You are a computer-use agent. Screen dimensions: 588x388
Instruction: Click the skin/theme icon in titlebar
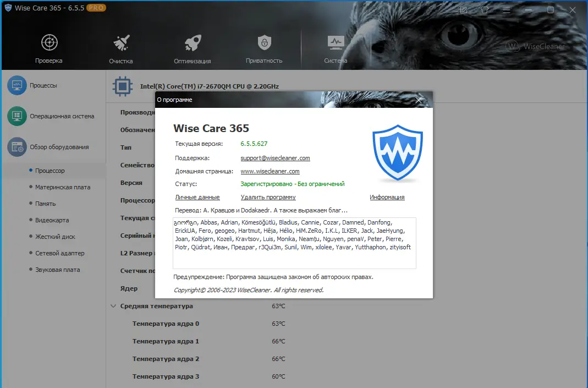484,10
